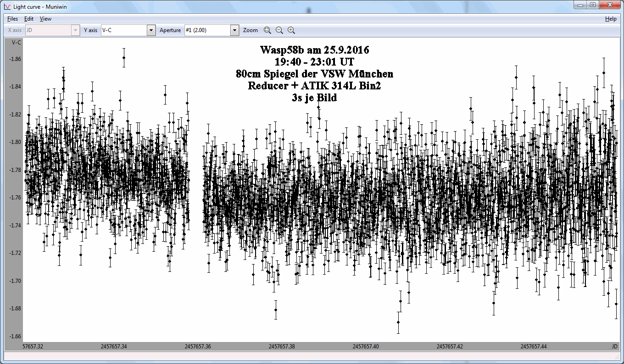624x364 pixels.
Task: Click the V-C label above the Y axis
Action: [16, 42]
